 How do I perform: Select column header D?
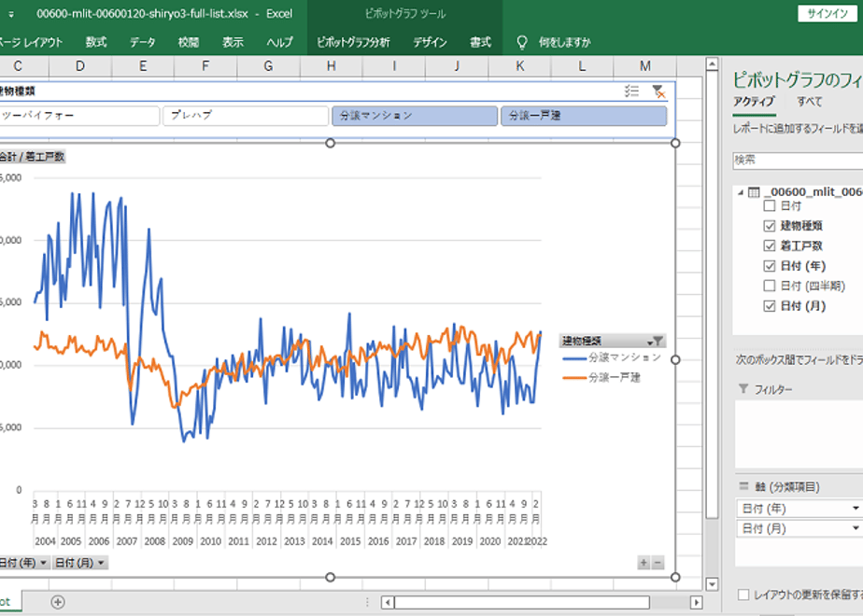(79, 66)
